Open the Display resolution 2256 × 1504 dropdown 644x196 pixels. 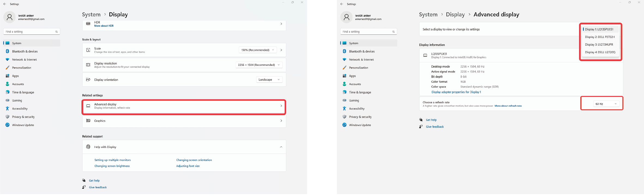[259, 65]
